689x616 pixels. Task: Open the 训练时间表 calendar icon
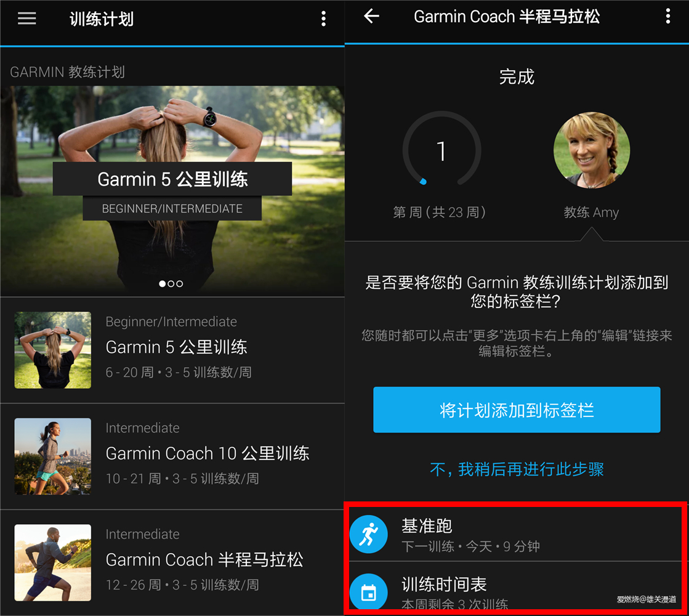368,591
